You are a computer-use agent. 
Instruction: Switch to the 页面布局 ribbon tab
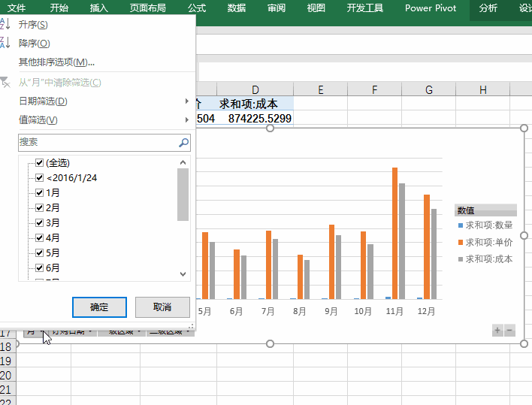pyautogui.click(x=147, y=8)
